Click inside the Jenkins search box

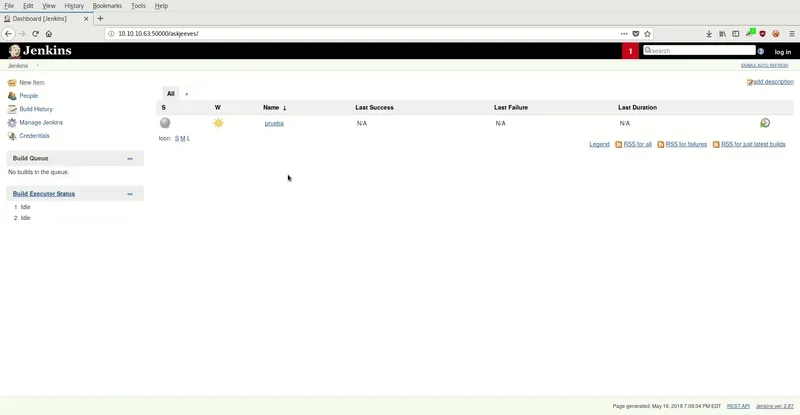click(702, 51)
